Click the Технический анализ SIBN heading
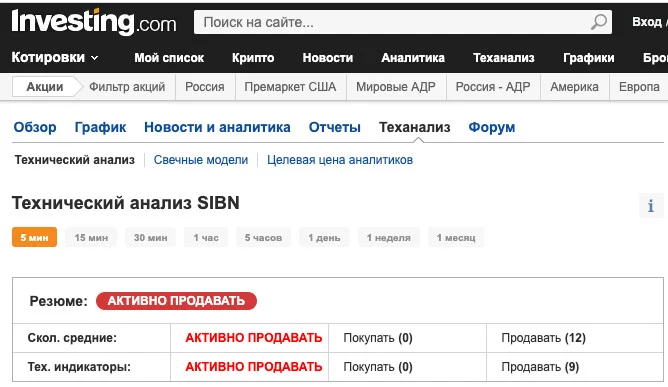 pos(126,203)
